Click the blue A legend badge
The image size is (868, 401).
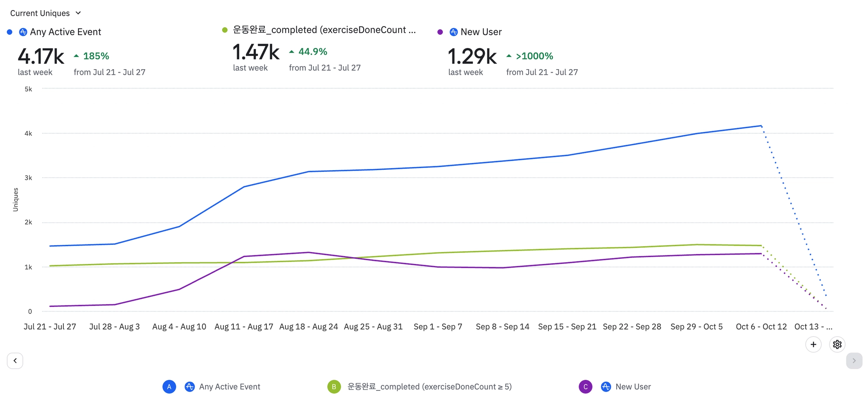[x=169, y=387]
